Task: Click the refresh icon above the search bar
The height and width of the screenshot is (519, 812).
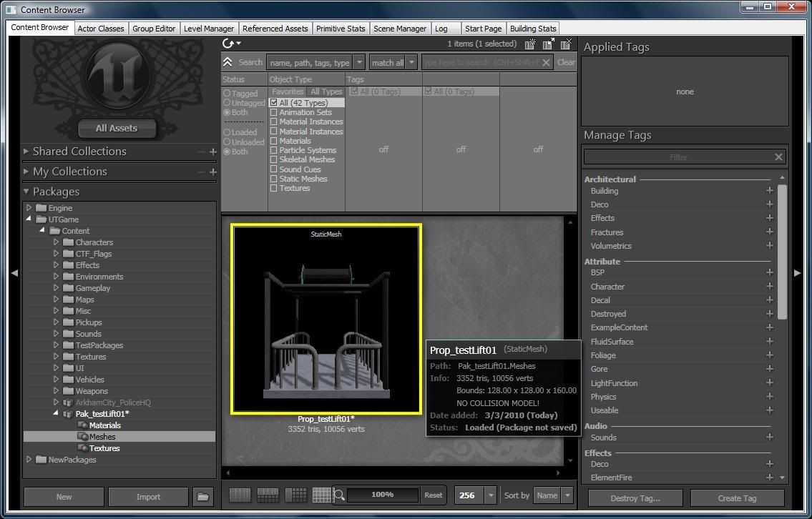Action: tap(228, 44)
